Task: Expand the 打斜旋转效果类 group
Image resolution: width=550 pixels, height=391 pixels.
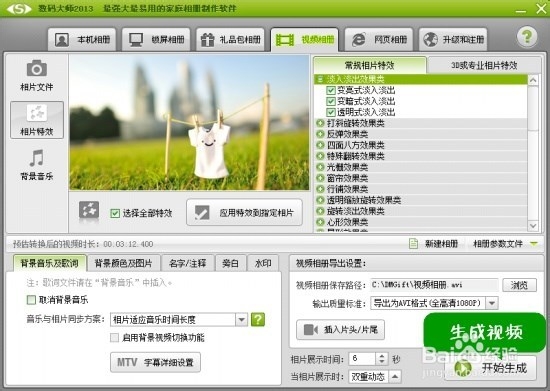Action: tap(320, 123)
